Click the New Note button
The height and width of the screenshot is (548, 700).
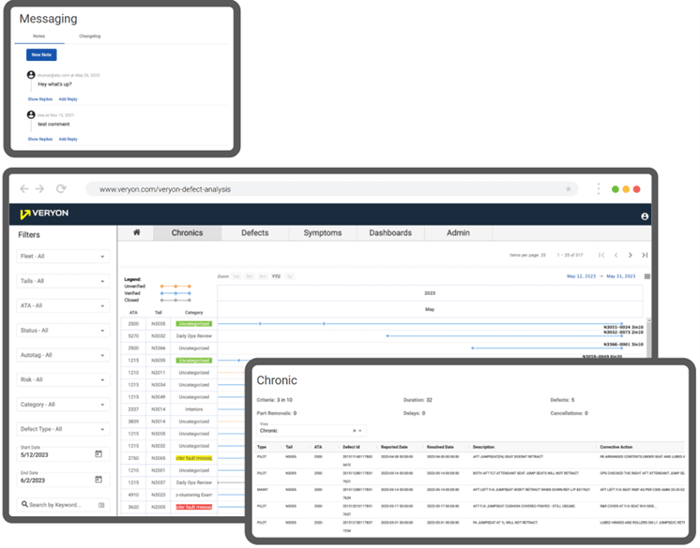(41, 55)
